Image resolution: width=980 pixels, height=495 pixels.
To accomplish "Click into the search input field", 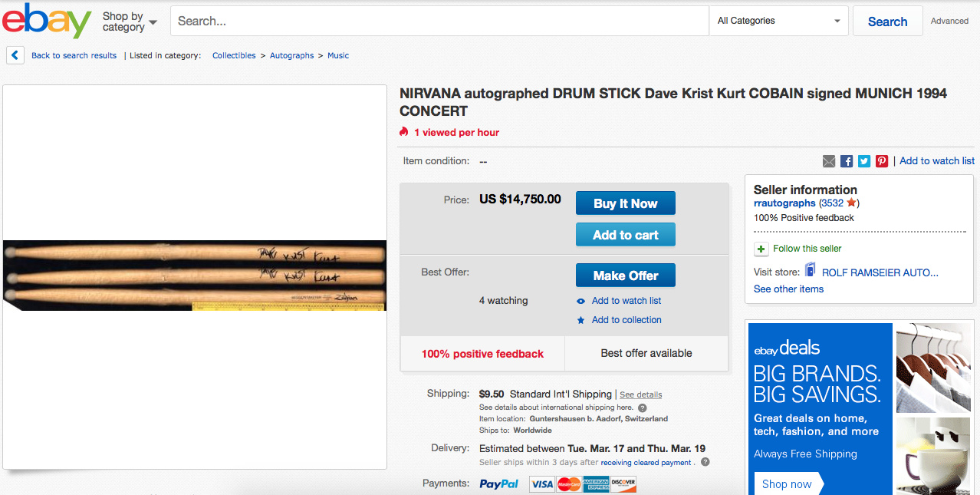I will [x=439, y=21].
